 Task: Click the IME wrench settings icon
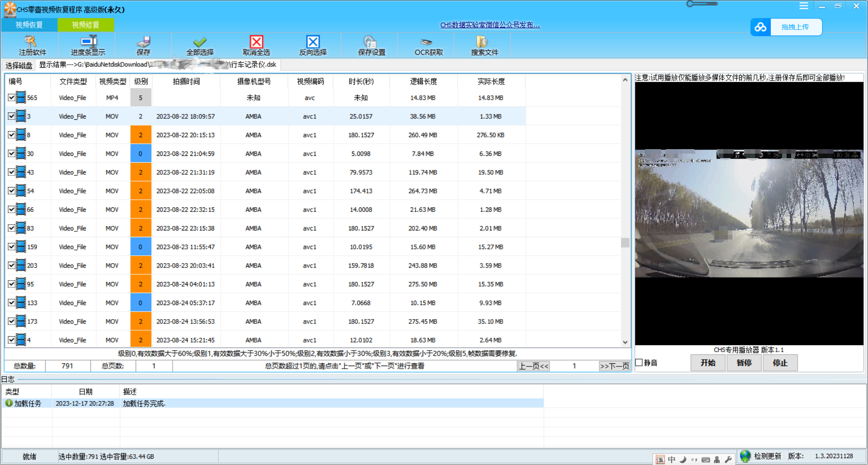click(728, 460)
